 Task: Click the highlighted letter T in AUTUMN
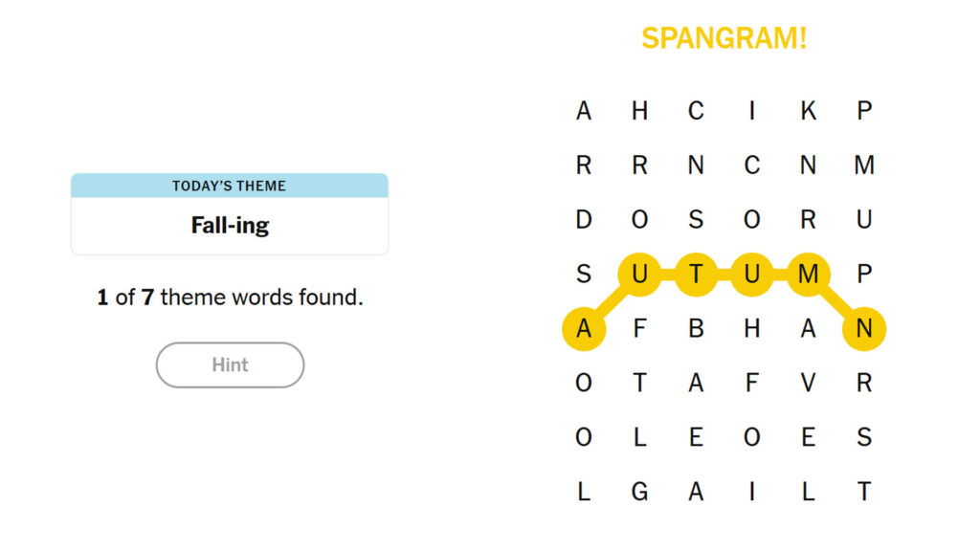point(696,274)
